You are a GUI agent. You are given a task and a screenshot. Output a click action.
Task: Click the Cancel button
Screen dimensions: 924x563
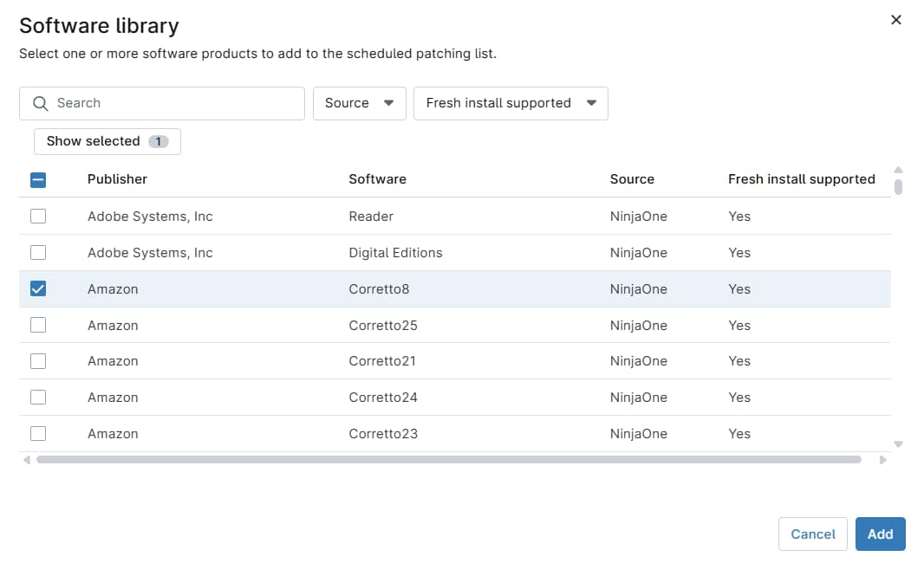[812, 534]
